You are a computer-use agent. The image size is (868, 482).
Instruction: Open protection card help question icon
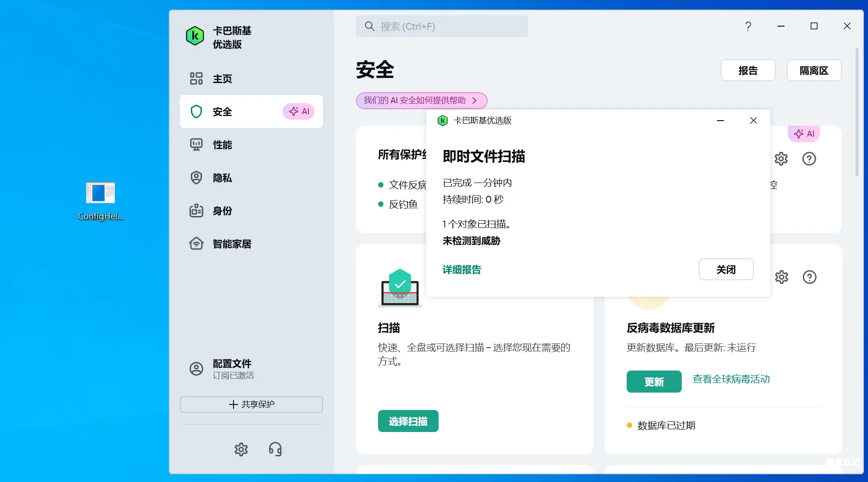[x=809, y=159]
